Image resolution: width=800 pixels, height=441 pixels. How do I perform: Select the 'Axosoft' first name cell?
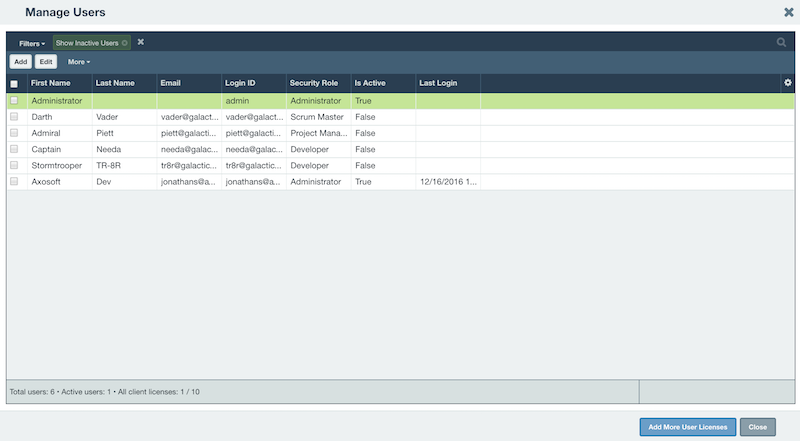coord(60,181)
